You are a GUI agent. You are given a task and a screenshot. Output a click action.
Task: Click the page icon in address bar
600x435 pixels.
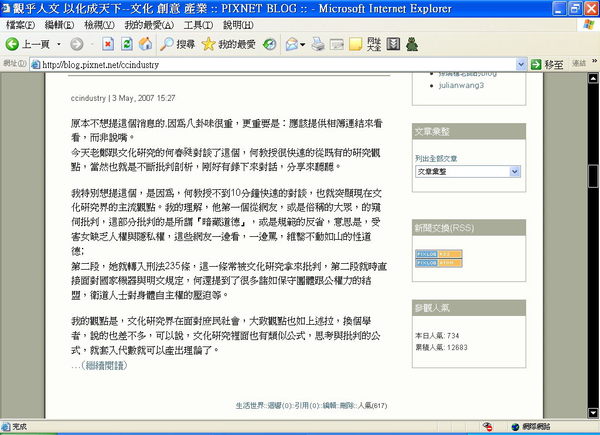[x=36, y=65]
